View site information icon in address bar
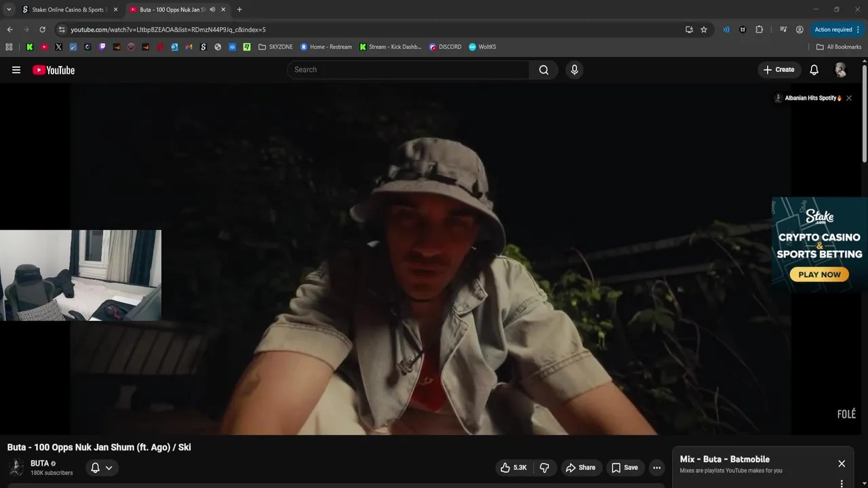This screenshot has height=488, width=868. pos(62,30)
